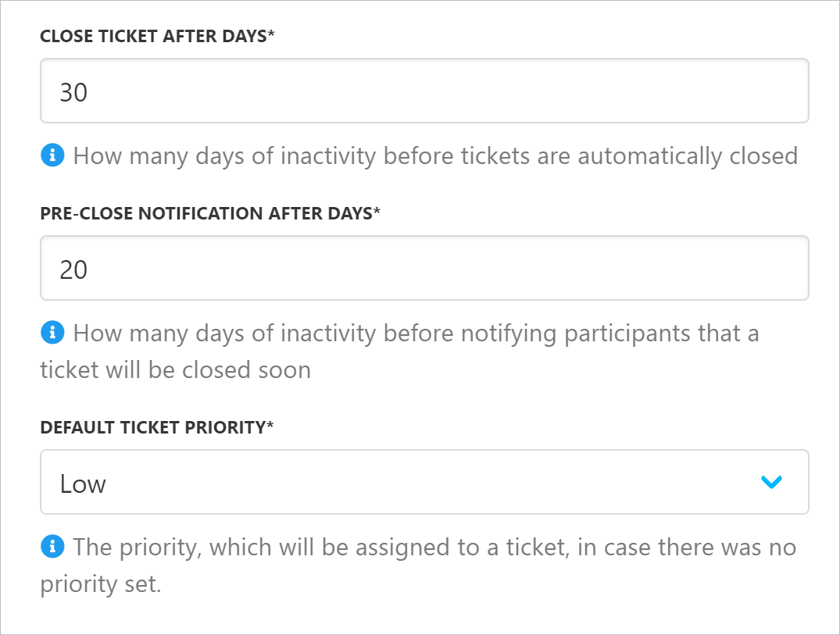Screen dimensions: 840x635
Task: Click info icon beside pre-close notification hint
Action: [x=52, y=334]
